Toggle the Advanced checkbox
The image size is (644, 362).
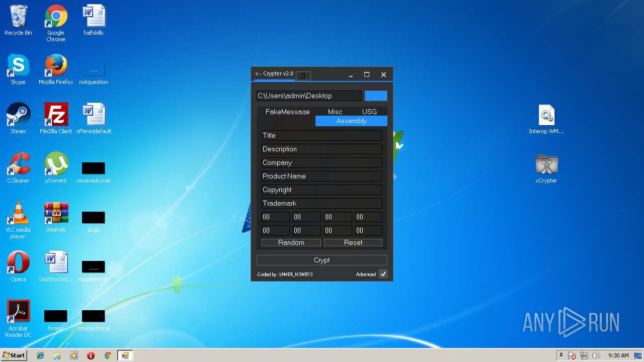tap(383, 274)
